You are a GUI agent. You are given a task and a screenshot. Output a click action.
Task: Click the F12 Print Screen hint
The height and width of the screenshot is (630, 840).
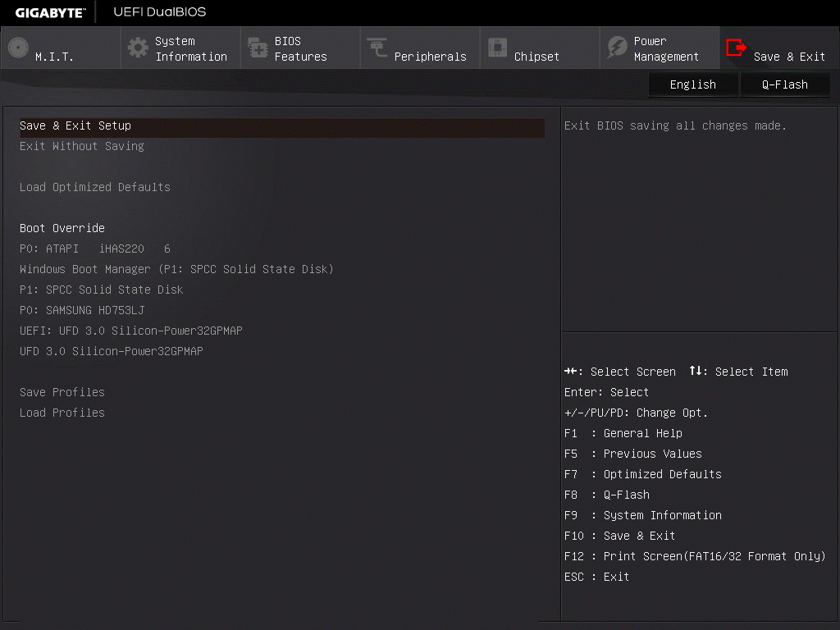coord(695,556)
